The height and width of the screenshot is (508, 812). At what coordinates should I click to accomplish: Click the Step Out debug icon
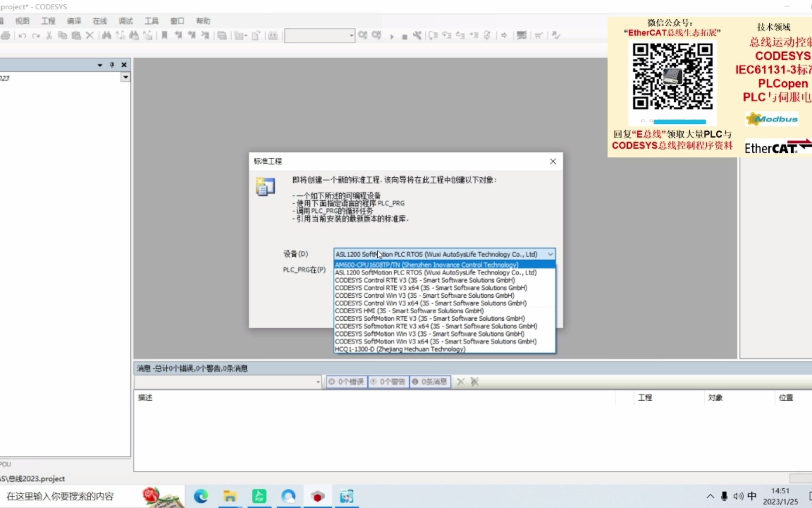461,36
